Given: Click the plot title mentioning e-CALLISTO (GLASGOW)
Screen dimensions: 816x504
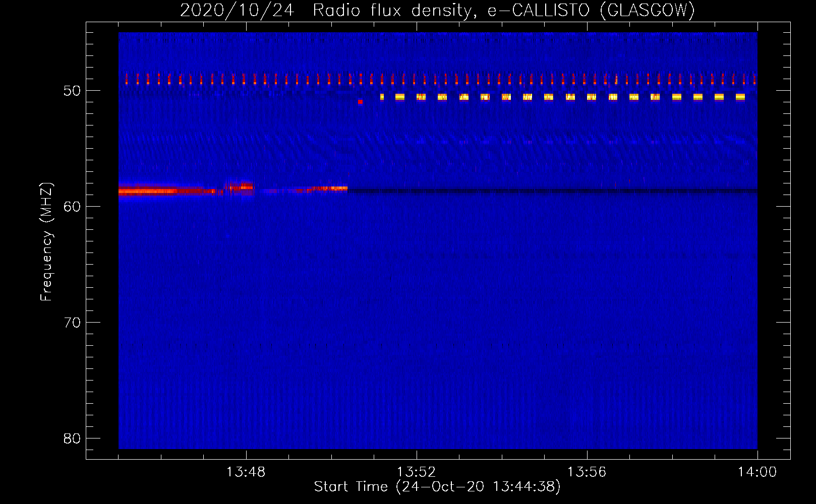Looking at the screenshot, I should tap(437, 10).
